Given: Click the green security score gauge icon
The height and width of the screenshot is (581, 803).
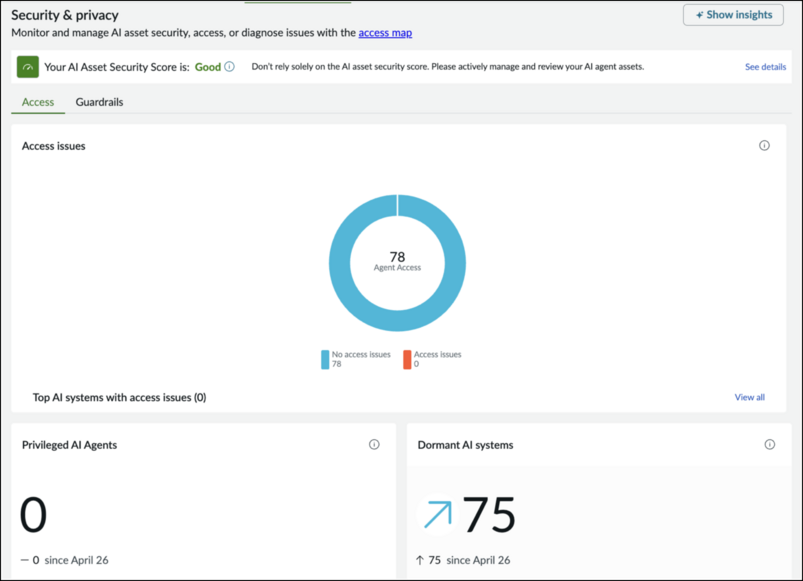Looking at the screenshot, I should click(28, 67).
